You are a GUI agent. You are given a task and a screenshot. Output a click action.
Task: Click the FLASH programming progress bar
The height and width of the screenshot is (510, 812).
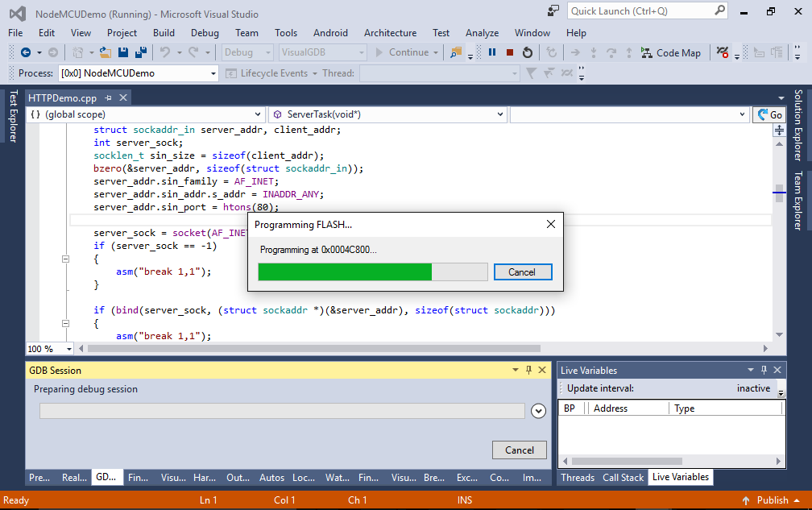(x=373, y=272)
